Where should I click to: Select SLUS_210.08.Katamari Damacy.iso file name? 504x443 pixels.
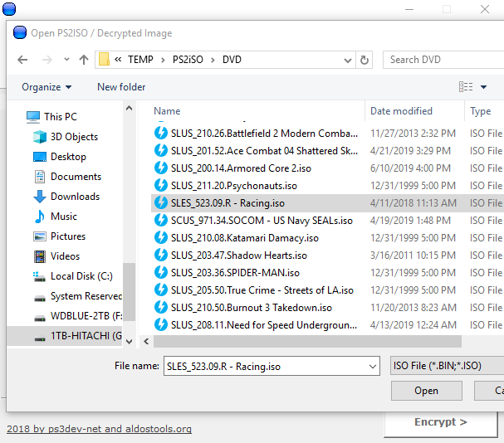[245, 238]
